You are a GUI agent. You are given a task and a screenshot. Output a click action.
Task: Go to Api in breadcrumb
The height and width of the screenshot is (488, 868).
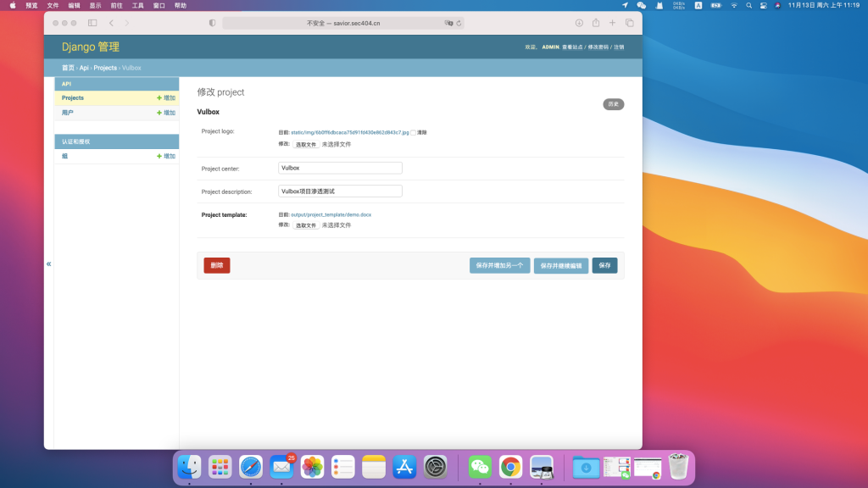(84, 68)
